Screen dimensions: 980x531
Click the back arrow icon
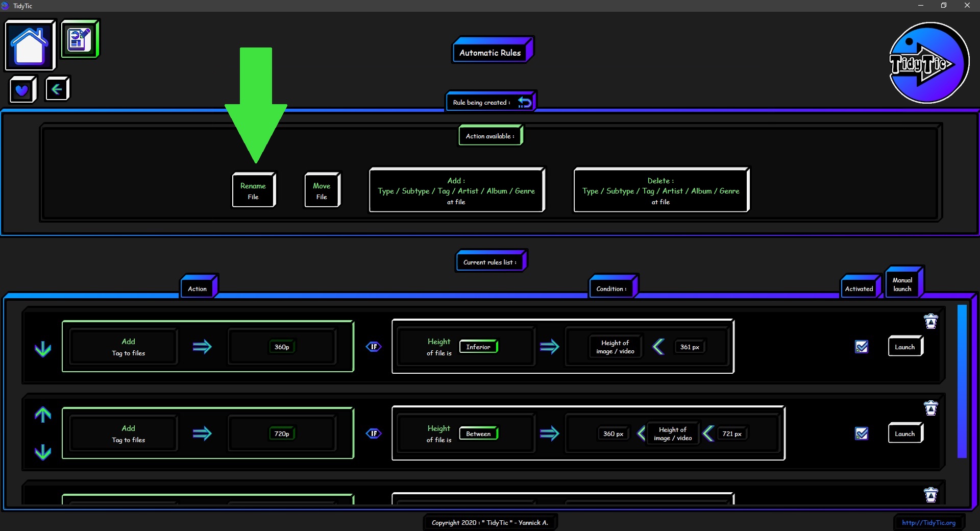tap(57, 89)
